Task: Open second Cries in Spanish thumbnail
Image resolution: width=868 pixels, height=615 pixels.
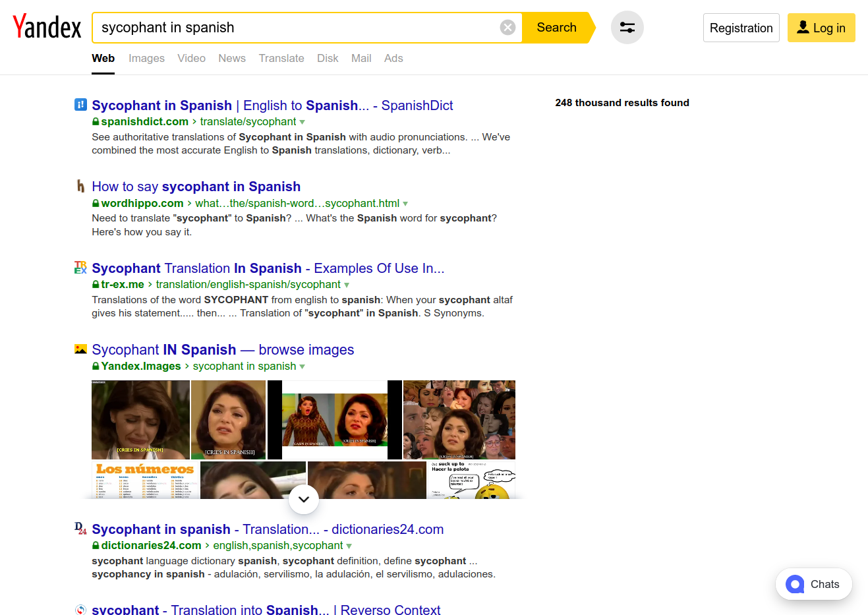Action: pos(228,420)
